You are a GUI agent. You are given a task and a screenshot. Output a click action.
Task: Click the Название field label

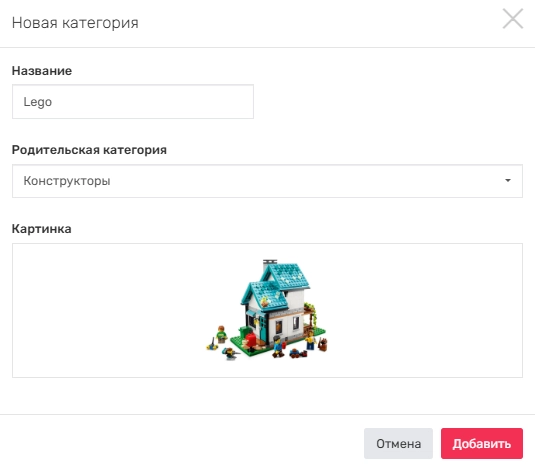42,71
